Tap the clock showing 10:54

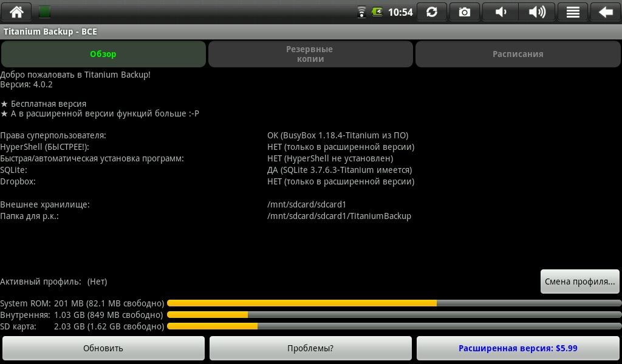click(400, 12)
